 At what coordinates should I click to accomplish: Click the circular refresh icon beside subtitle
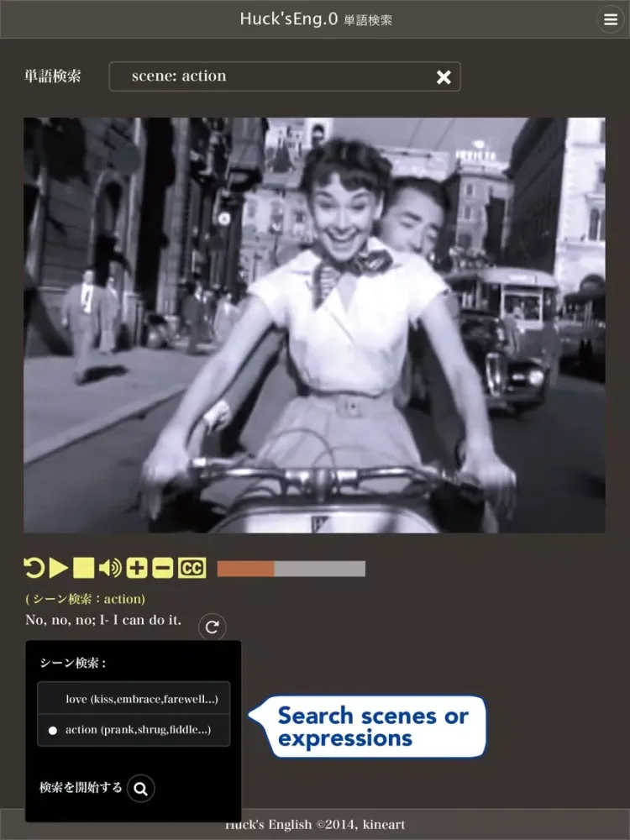point(213,627)
